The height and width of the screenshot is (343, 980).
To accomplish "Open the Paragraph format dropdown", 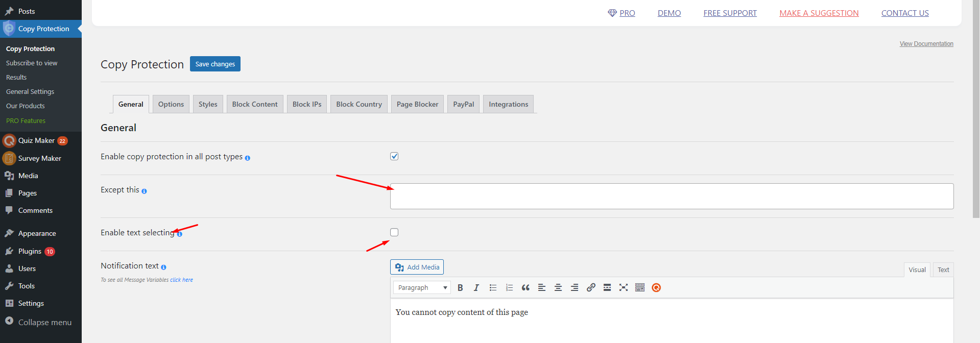I will pos(422,287).
